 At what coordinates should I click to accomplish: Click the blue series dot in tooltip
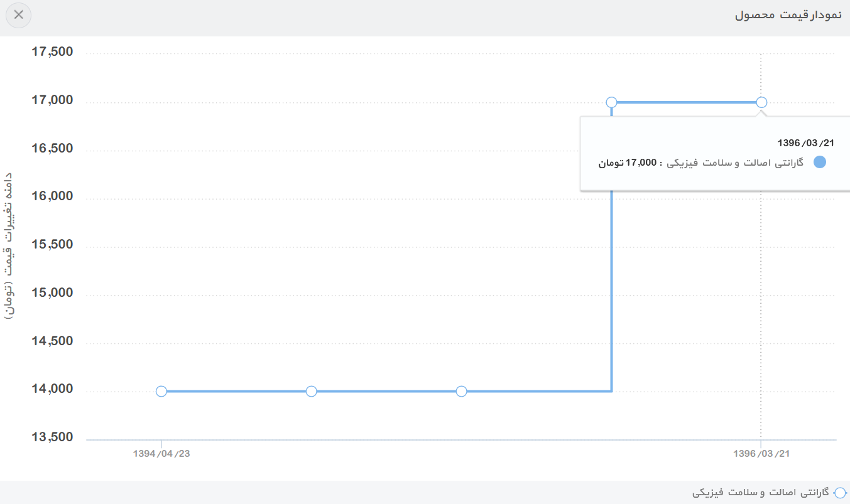[820, 163]
